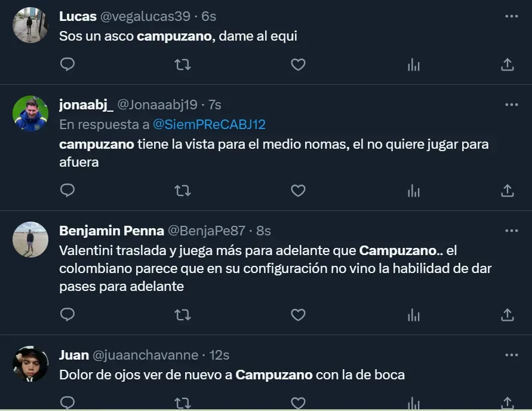Retweet jonaabj_'s tweet
This screenshot has width=532, height=411.
click(182, 190)
